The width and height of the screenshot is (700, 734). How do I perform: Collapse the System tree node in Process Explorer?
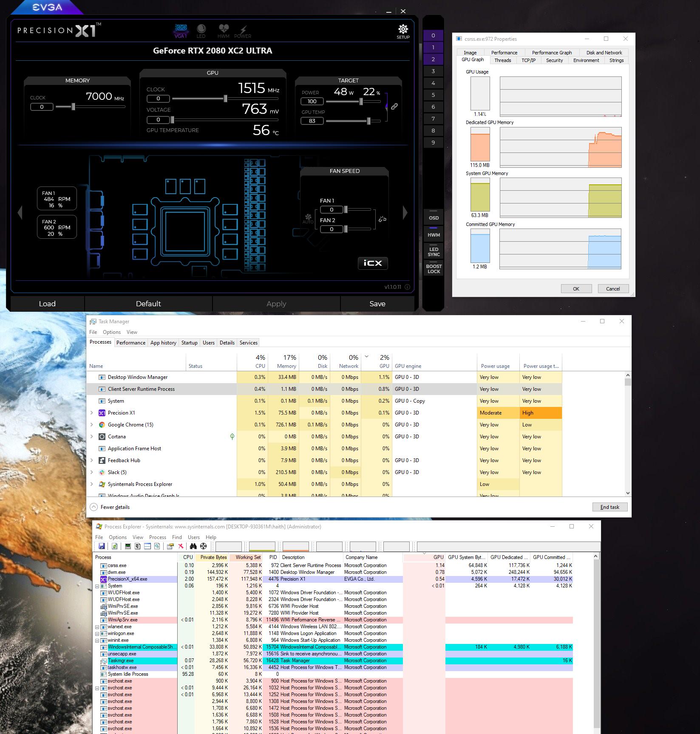97,586
